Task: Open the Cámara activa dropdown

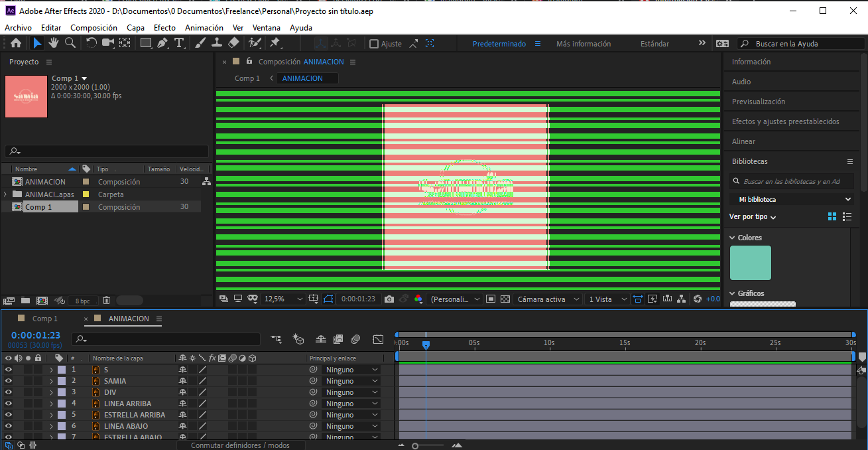Action: point(548,299)
